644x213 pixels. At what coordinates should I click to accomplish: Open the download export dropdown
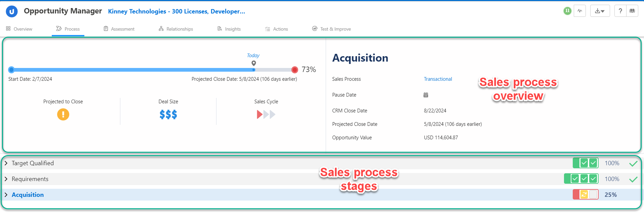600,11
